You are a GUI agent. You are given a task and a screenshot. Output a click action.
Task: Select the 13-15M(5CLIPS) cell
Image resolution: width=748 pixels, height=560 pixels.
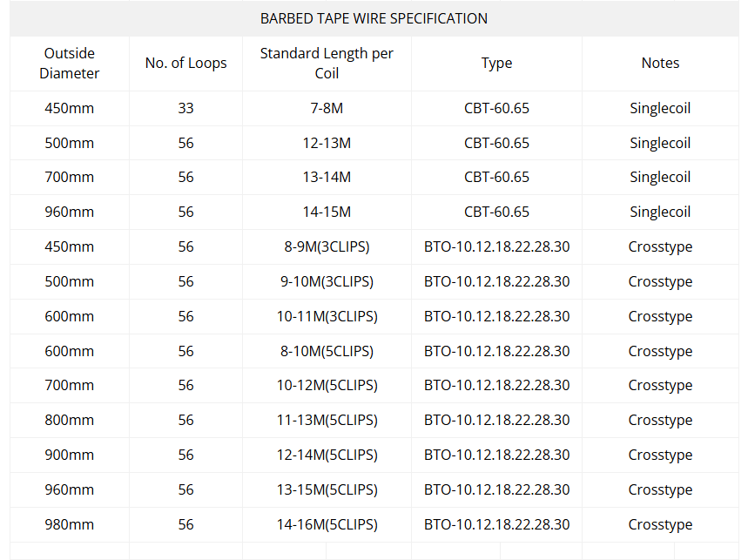(x=327, y=489)
